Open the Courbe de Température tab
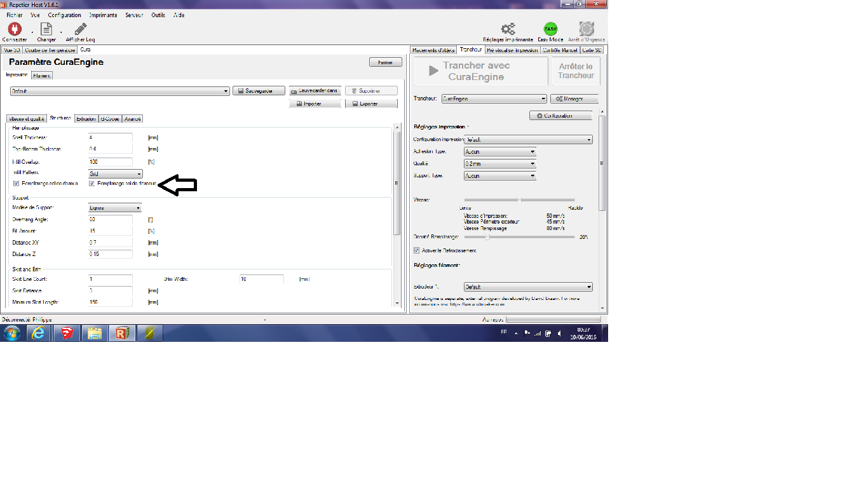 coord(49,50)
